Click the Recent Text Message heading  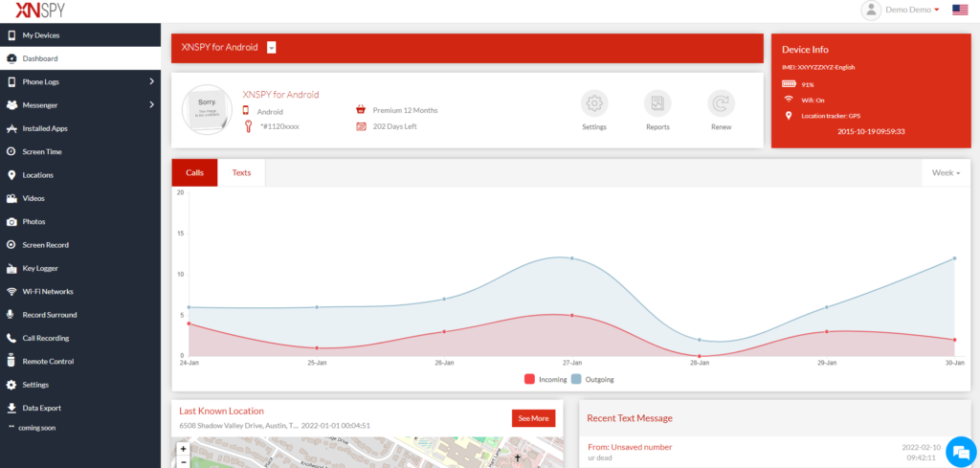tap(630, 418)
